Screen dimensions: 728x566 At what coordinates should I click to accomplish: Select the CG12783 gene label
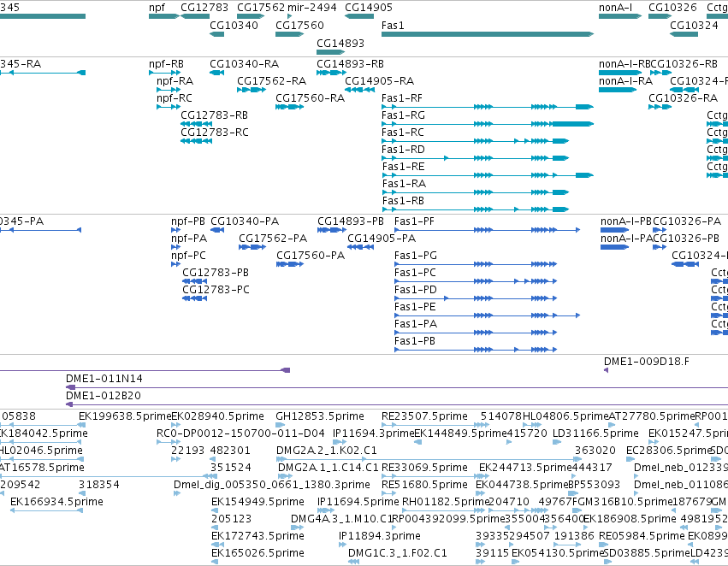pyautogui.click(x=204, y=8)
